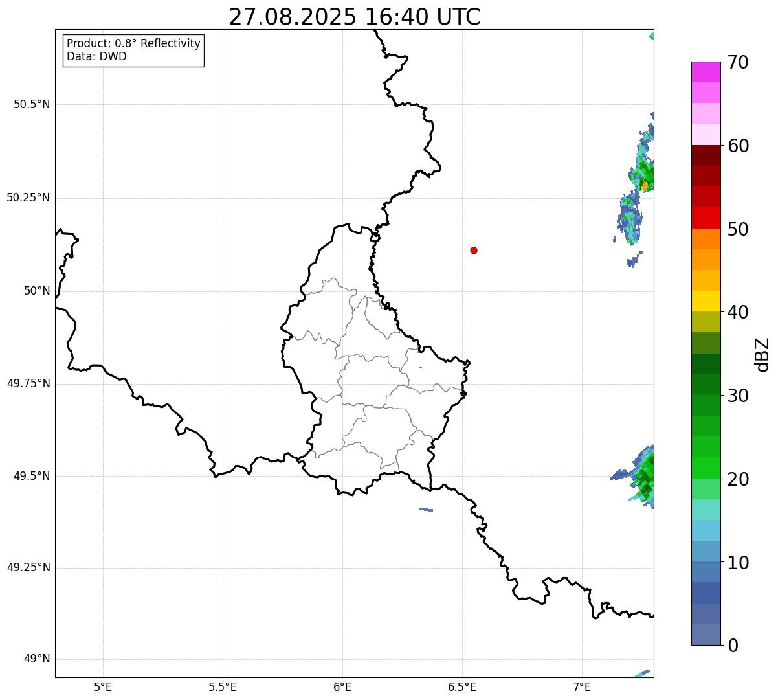Click the '0' tick label on the colorbar
Screen dimensions: 778x700
[733, 646]
